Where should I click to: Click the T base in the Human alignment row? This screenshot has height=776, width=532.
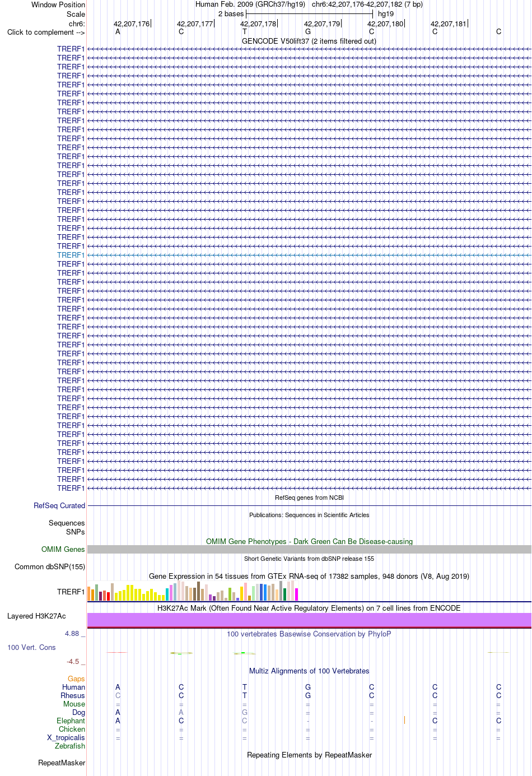coord(245,687)
